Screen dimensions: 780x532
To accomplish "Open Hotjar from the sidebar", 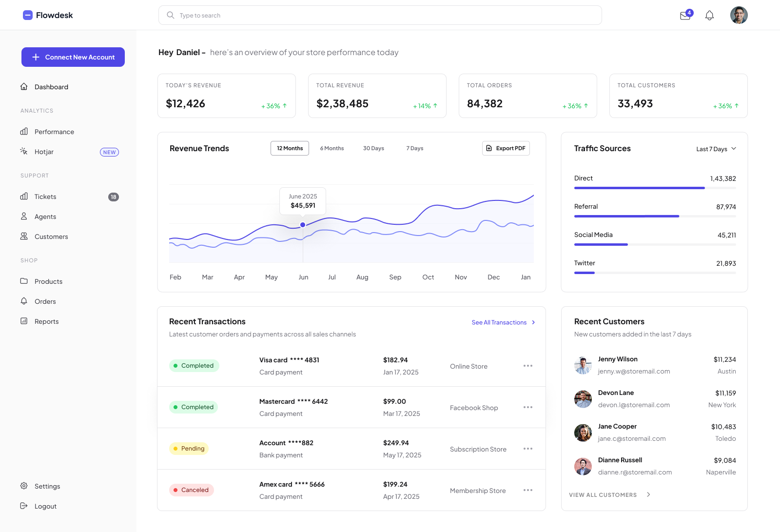I will click(44, 152).
